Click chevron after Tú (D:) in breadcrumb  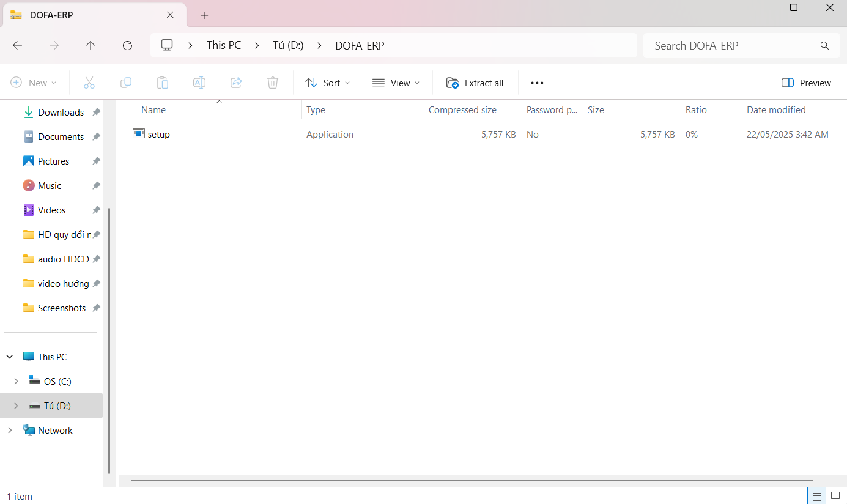[x=319, y=45]
